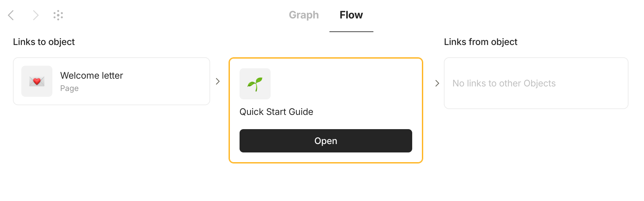Click the graph dots icon

58,15
